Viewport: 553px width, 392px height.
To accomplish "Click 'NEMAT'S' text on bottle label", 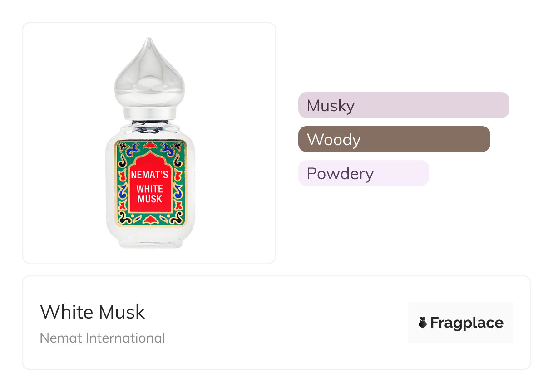I will (x=149, y=175).
